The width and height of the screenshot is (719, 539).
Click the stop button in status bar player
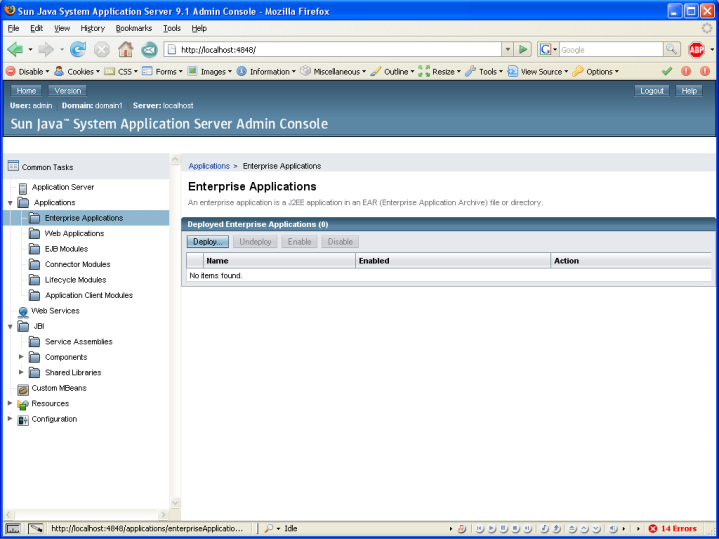[x=515, y=528]
